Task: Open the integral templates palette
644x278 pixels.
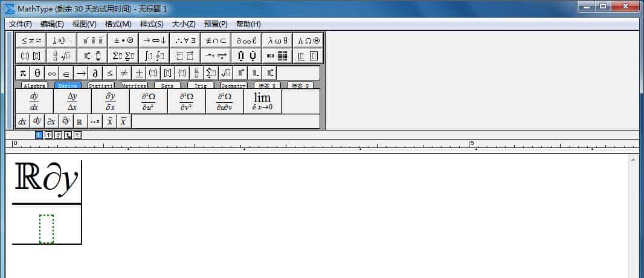Action: coord(154,56)
